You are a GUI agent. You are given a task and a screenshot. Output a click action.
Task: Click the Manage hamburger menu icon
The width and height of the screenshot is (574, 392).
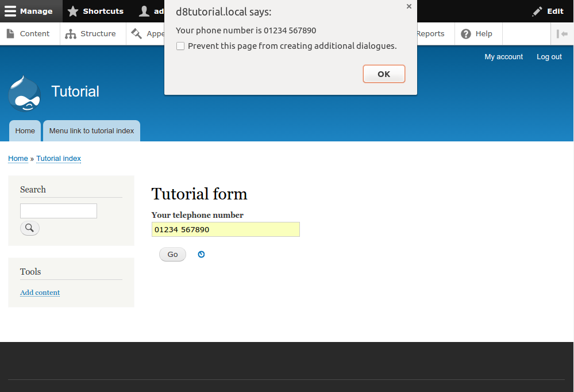10,11
